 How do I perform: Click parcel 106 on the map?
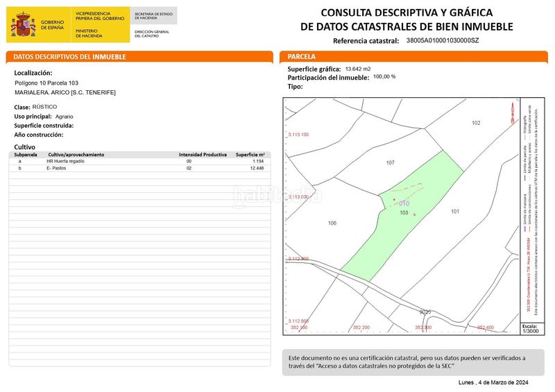pos(332,223)
